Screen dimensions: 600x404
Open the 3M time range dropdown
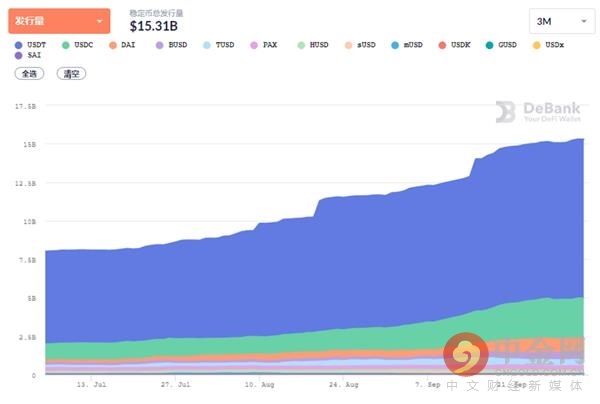562,21
